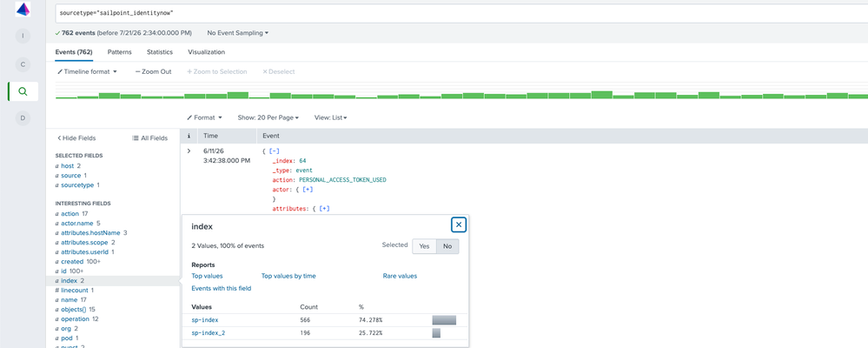Image resolution: width=868 pixels, height=348 pixels.
Task: Select the org field
Action: 68,329
